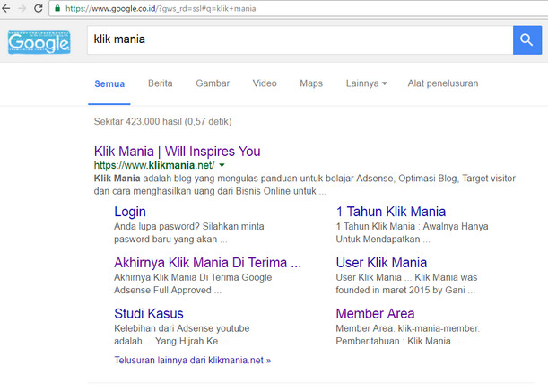The width and height of the screenshot is (548, 392).
Task: Open the Member Area sitelink
Action: click(375, 314)
